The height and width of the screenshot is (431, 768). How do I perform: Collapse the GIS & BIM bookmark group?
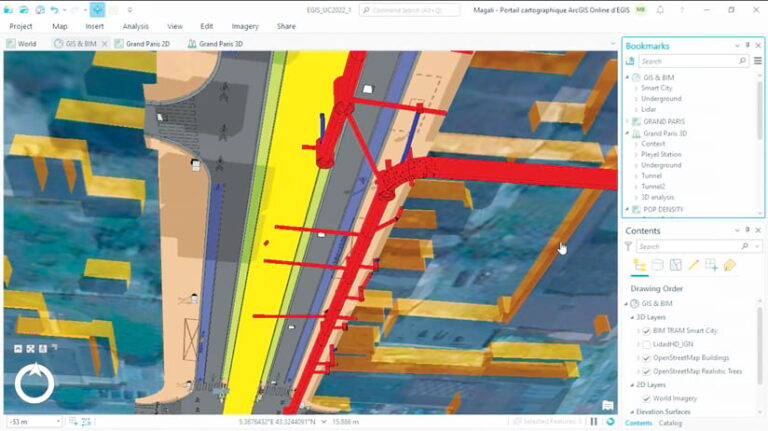[x=627, y=77]
